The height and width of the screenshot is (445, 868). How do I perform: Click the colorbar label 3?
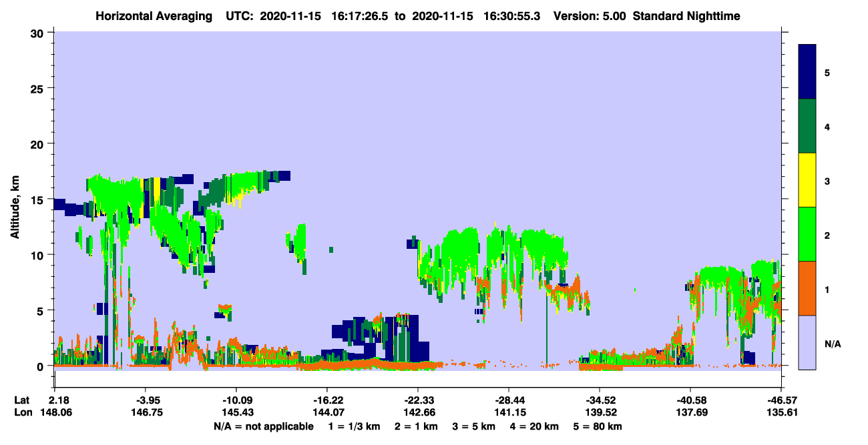pyautogui.click(x=827, y=181)
